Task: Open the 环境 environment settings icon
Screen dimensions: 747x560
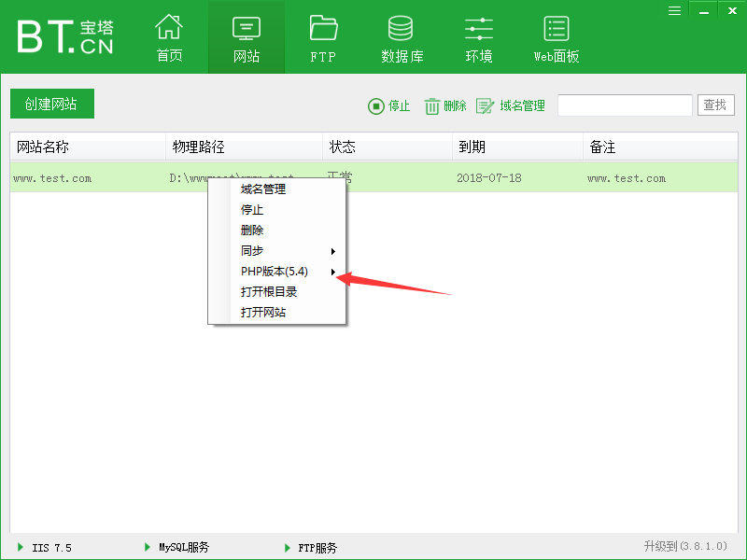Action: [478, 35]
